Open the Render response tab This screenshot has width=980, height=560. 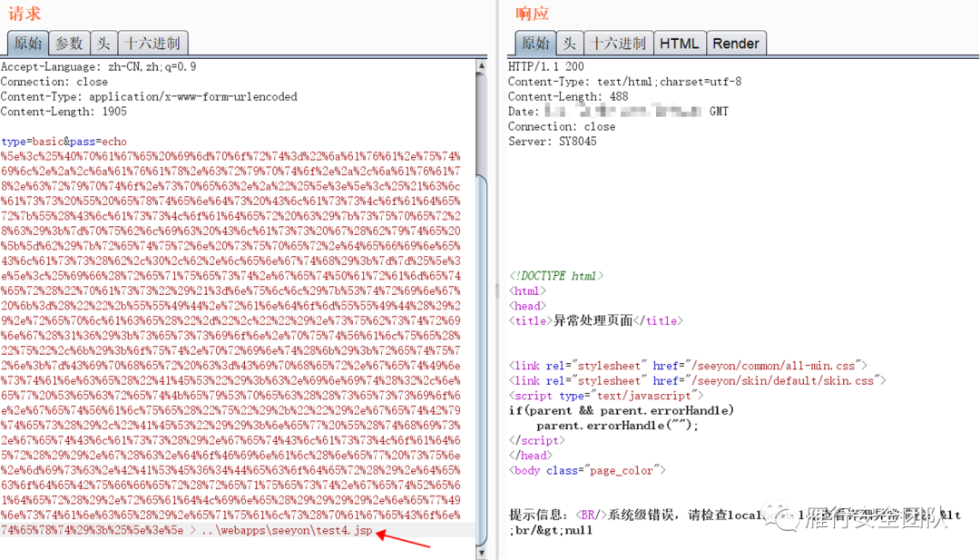(x=736, y=44)
